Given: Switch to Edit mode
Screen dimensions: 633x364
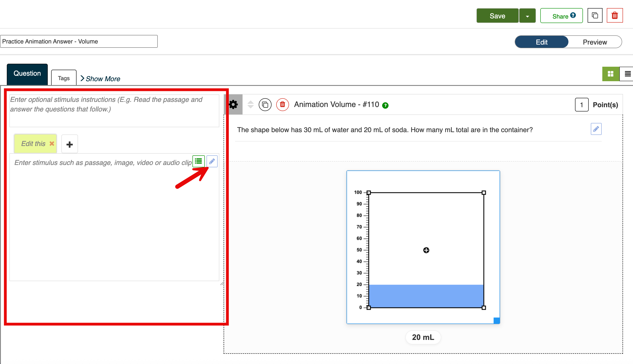Looking at the screenshot, I should [542, 42].
